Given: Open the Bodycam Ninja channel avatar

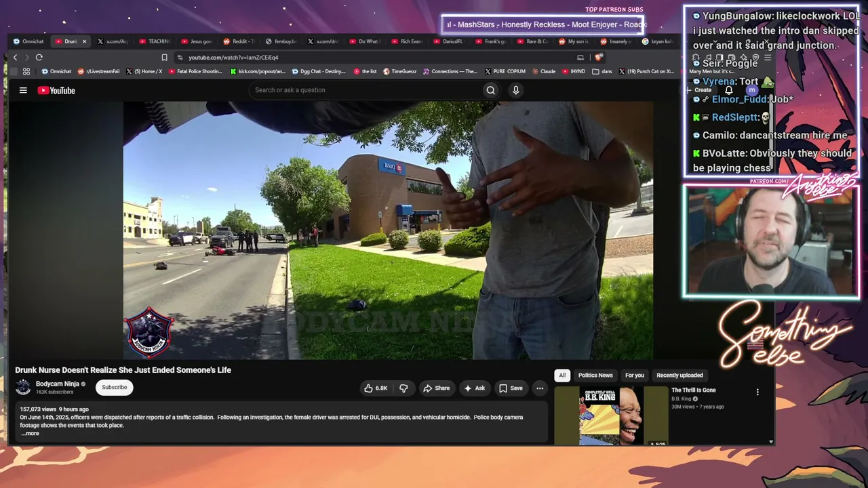Looking at the screenshot, I should pos(23,387).
